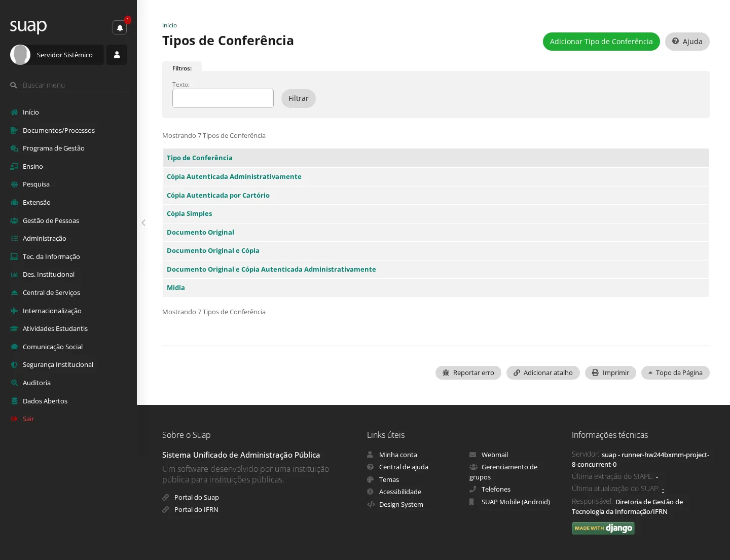Click the Imprimir button
The image size is (730, 560).
pos(610,372)
